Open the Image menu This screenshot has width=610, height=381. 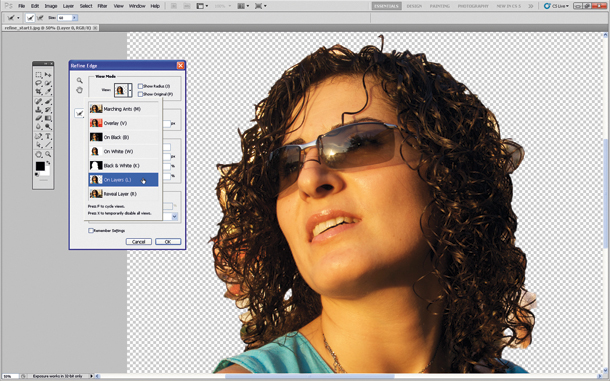click(51, 6)
